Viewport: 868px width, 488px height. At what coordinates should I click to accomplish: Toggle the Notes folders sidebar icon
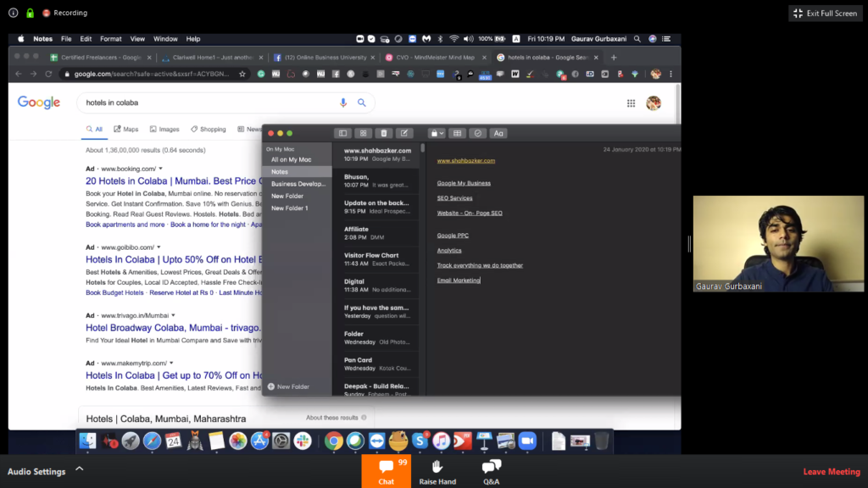click(342, 133)
